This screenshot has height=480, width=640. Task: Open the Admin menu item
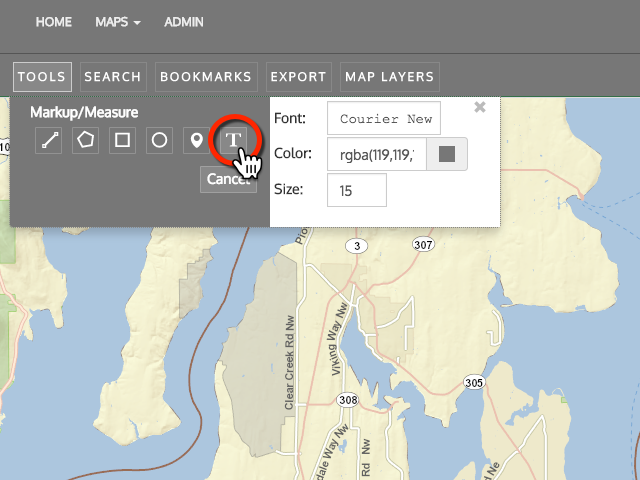[183, 22]
